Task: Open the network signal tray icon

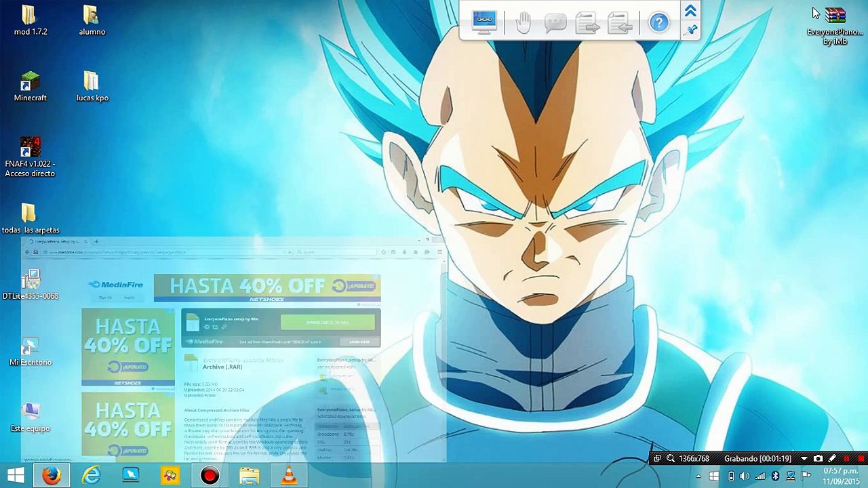Action: (x=760, y=476)
